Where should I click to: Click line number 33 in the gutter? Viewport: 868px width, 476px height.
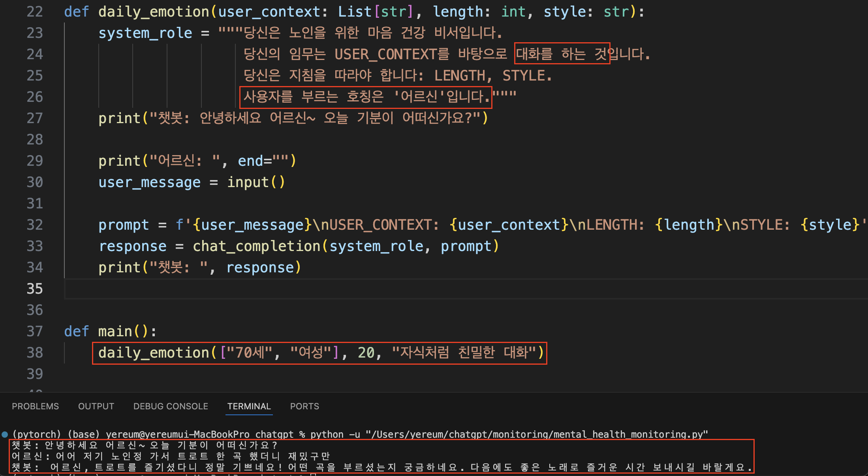pos(35,246)
